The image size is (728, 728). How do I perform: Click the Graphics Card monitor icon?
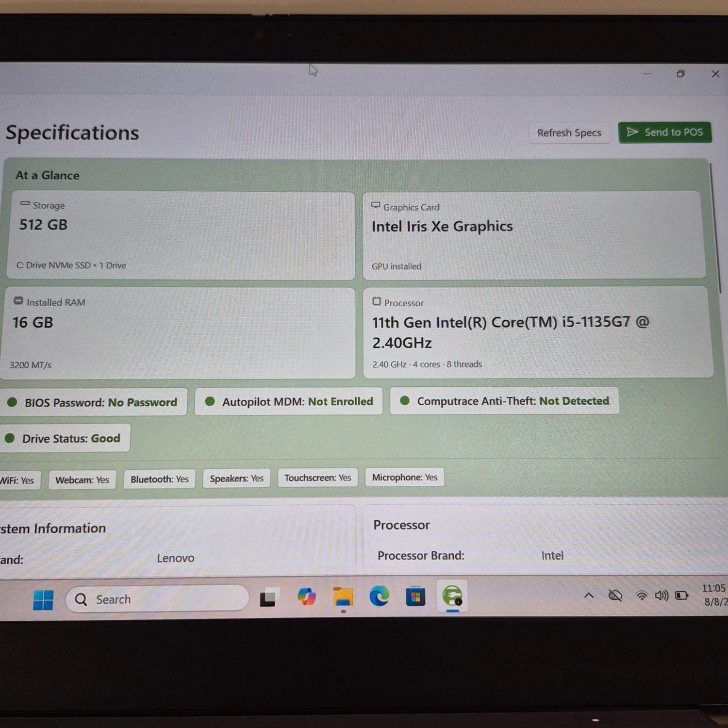coord(376,206)
